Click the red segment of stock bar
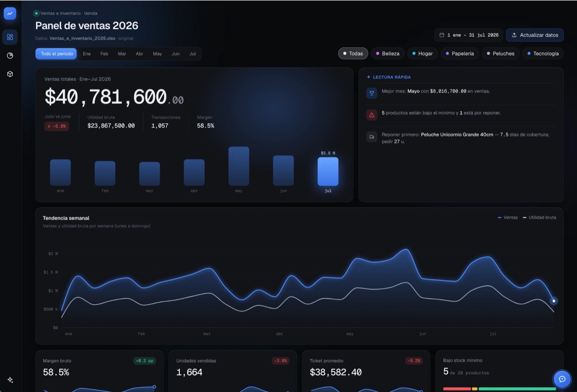 coord(457,388)
